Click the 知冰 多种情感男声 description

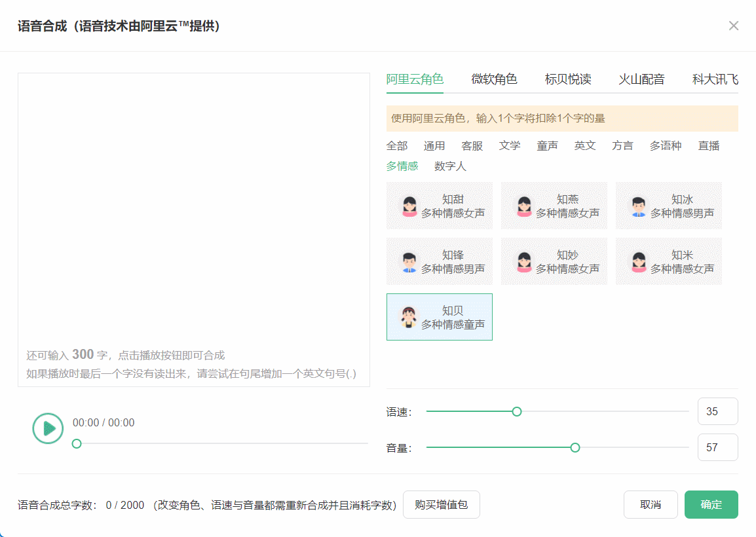682,213
